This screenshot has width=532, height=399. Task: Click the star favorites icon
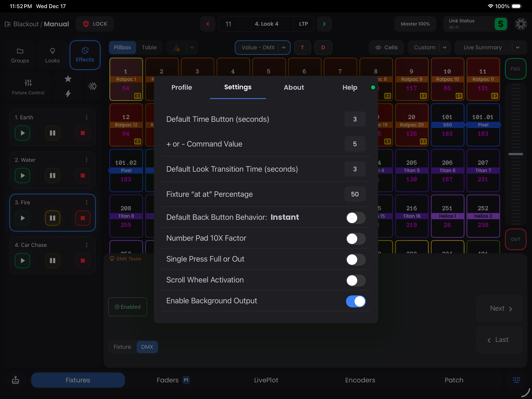pyautogui.click(x=68, y=79)
